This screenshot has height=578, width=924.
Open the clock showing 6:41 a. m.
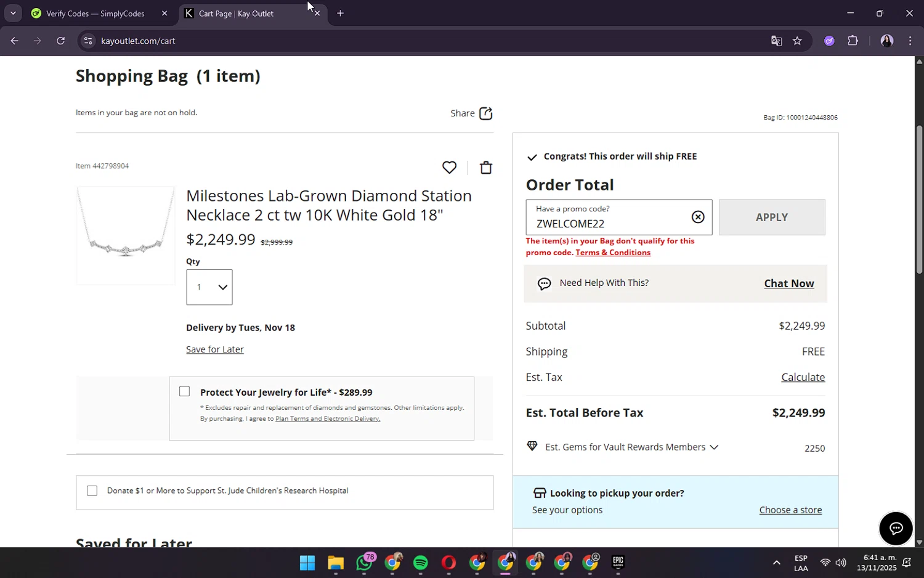coord(877,563)
